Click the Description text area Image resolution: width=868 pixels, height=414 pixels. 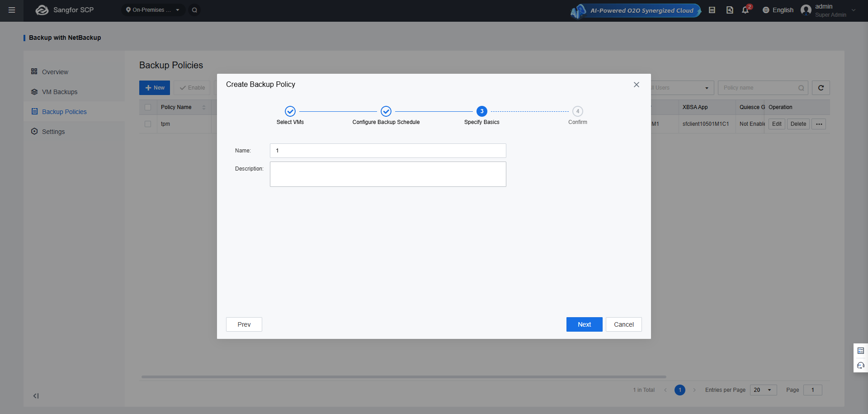388,174
